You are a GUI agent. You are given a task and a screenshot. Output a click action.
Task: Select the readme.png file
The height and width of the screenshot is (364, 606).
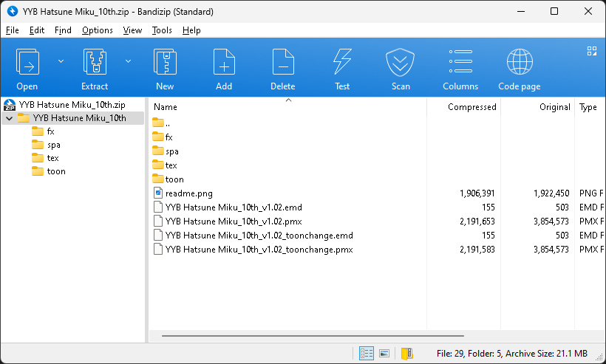(x=183, y=193)
